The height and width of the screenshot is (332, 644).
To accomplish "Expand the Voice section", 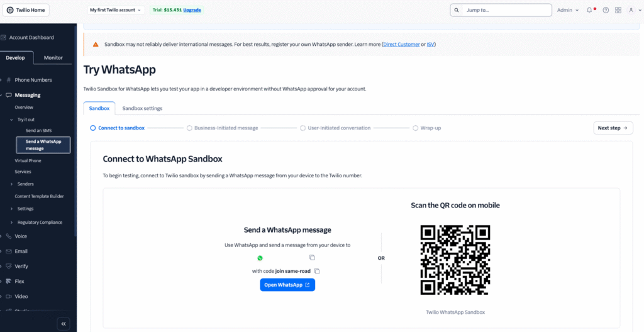I will click(x=2, y=236).
